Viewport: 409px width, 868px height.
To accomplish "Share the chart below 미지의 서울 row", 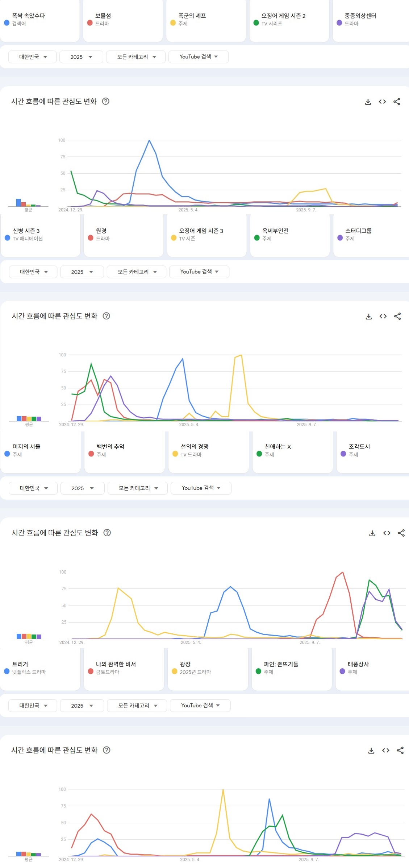I will coord(401,533).
